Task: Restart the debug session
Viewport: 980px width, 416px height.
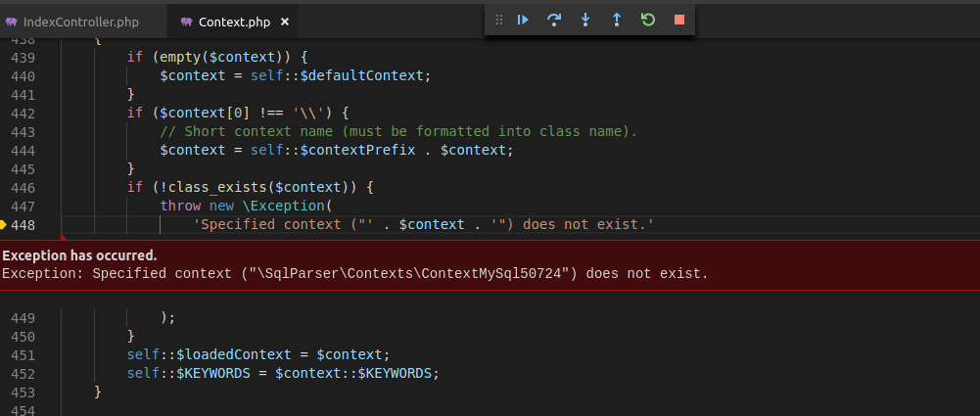Action: click(647, 20)
